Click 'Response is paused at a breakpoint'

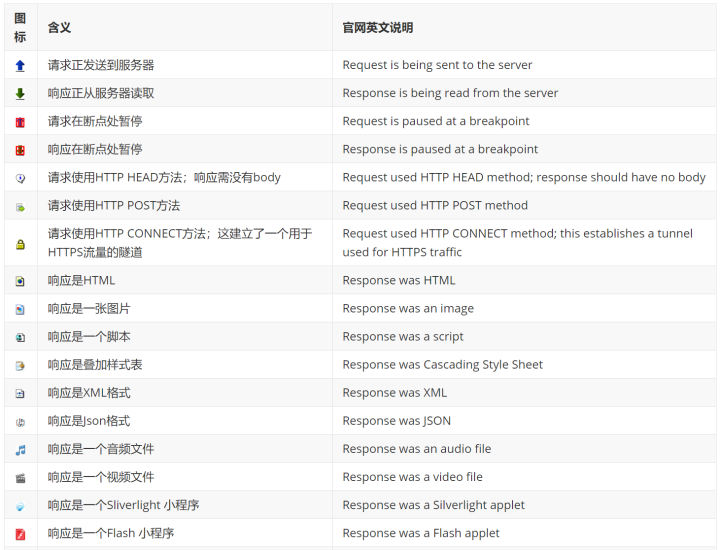tap(440, 149)
